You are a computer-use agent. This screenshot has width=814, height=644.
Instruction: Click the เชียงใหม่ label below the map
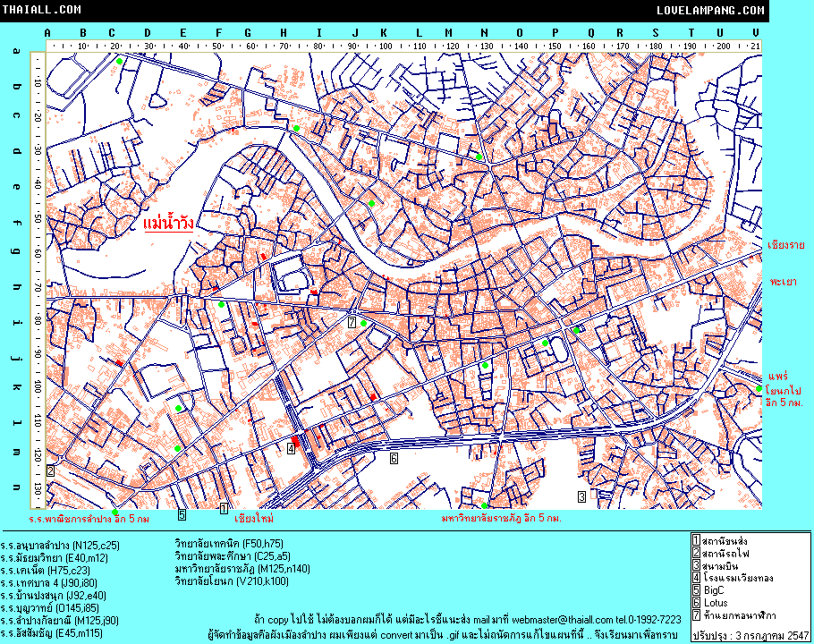[x=253, y=518]
